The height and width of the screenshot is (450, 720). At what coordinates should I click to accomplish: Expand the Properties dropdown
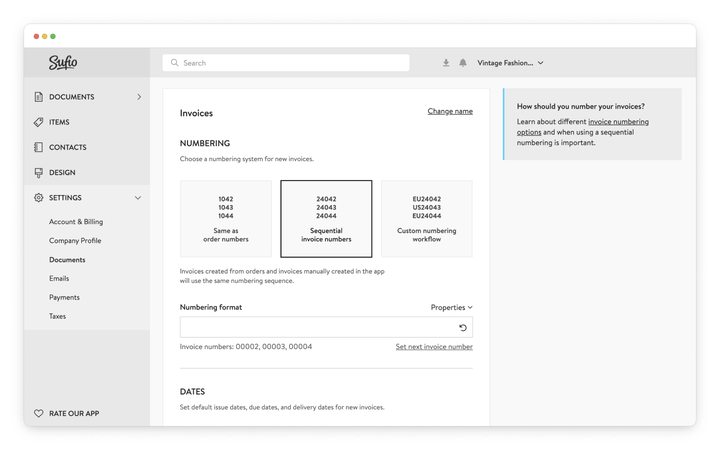(451, 307)
